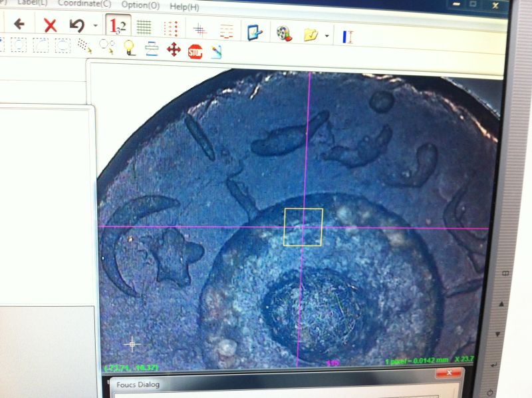
Task: Open the Option(O) menu
Action: [x=140, y=5]
